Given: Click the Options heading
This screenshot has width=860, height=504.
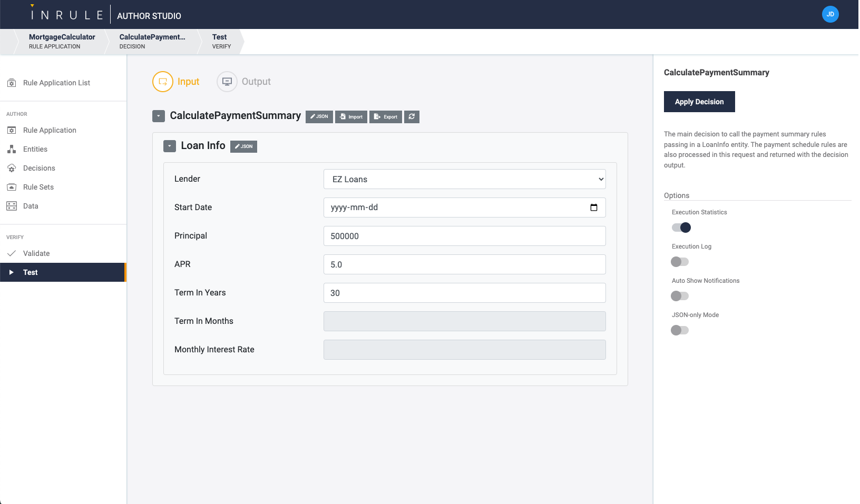Looking at the screenshot, I should click(x=677, y=195).
